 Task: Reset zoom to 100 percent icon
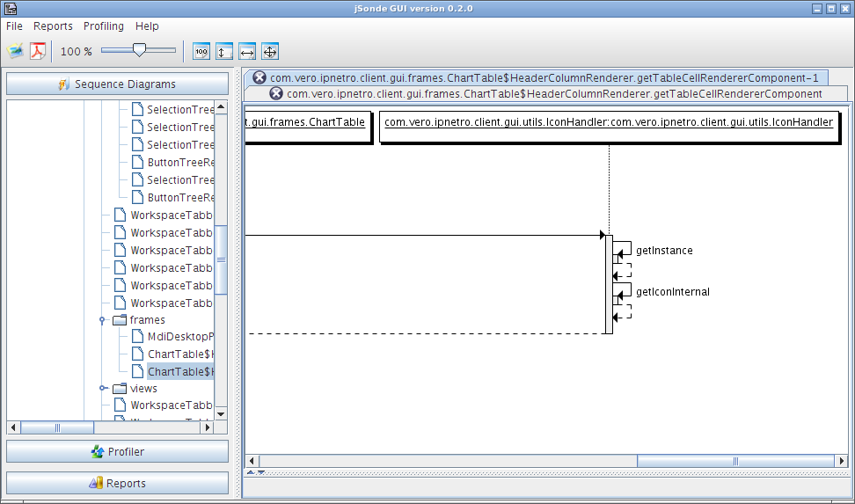(x=201, y=52)
